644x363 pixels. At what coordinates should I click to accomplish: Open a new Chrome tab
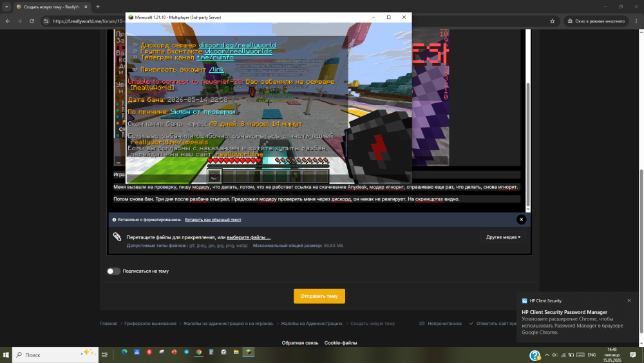98,7
